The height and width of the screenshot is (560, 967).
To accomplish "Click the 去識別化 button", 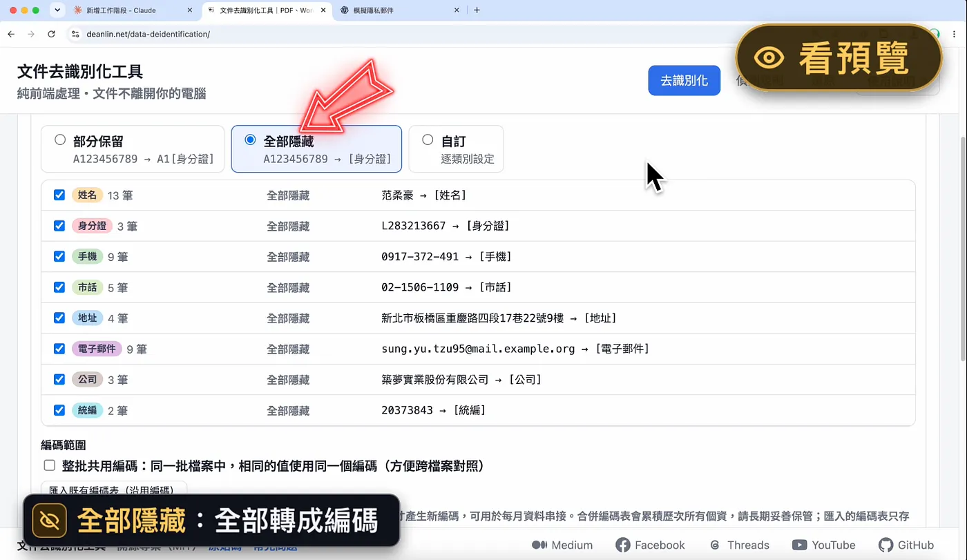I will 684,80.
